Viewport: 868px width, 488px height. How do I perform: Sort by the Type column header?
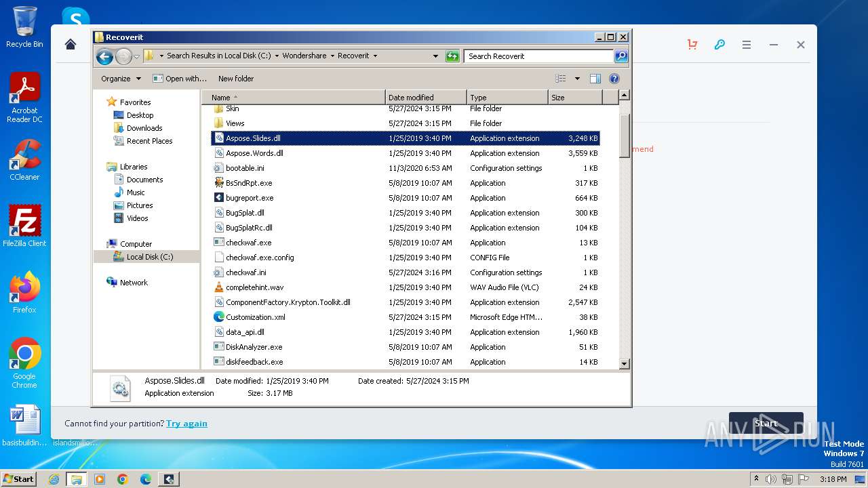tap(507, 98)
